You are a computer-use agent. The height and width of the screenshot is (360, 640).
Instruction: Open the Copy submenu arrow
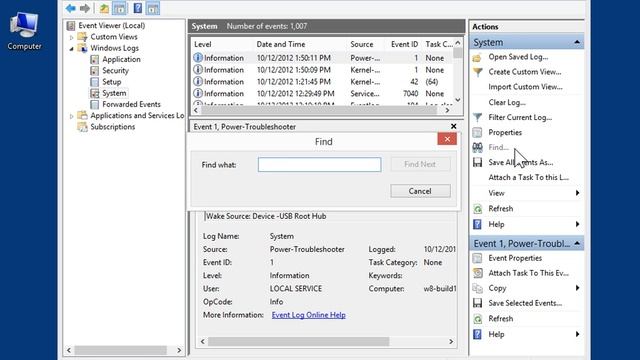(577, 288)
